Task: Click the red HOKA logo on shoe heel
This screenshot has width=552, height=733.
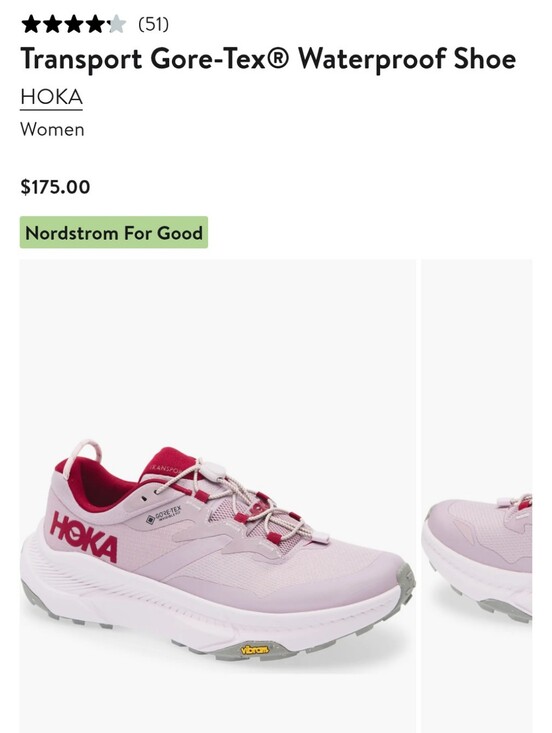Action: pyautogui.click(x=84, y=537)
